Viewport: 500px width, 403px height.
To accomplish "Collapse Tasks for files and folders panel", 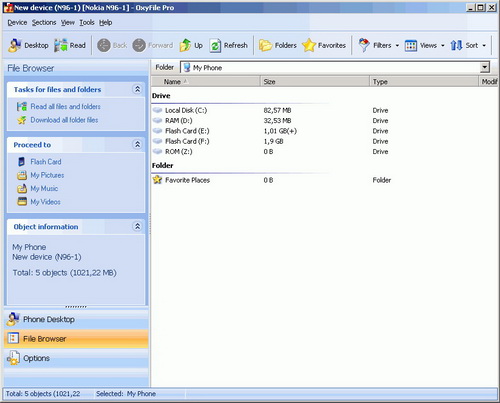I will click(137, 89).
